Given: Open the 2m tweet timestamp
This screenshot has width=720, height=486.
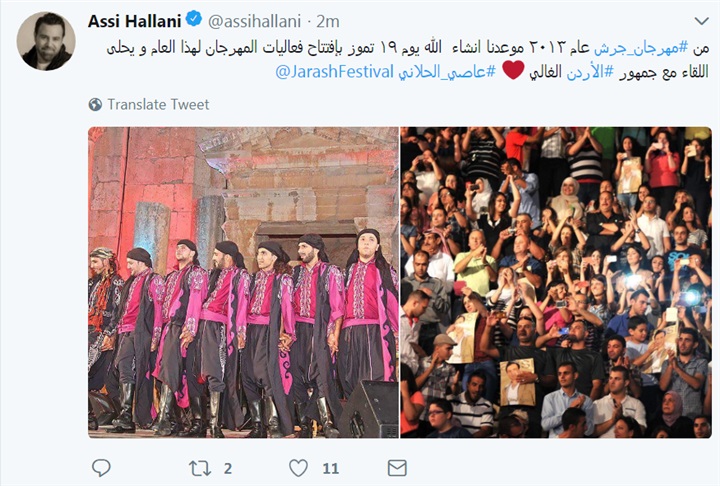Looking at the screenshot, I should tap(328, 21).
